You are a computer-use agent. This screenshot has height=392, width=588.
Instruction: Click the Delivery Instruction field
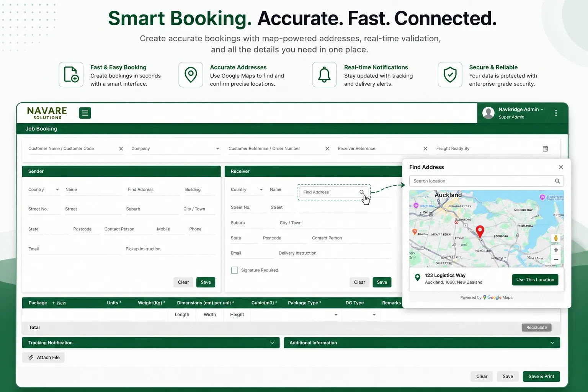(x=335, y=253)
